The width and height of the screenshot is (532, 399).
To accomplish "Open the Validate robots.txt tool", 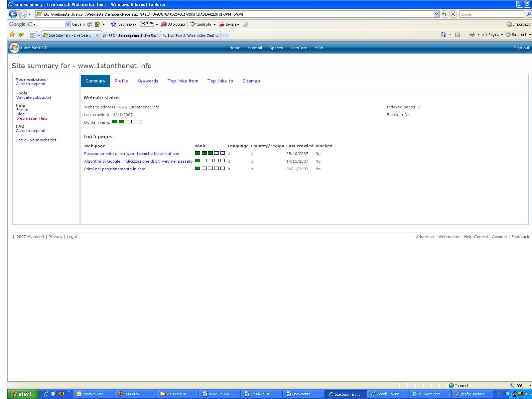I will (34, 97).
